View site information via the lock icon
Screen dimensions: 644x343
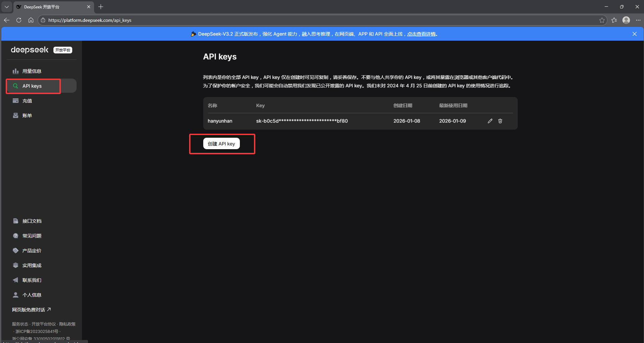tap(43, 20)
